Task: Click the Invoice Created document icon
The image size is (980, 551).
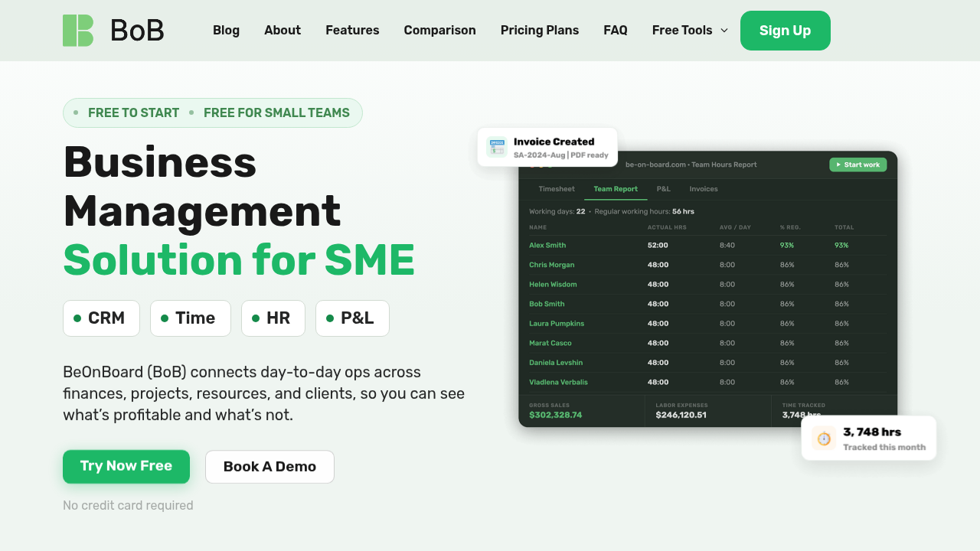Action: click(497, 147)
